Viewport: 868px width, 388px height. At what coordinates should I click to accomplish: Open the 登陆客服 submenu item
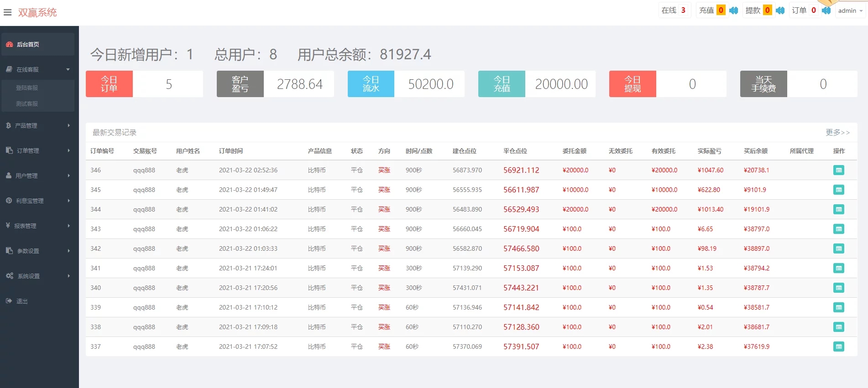(x=27, y=88)
